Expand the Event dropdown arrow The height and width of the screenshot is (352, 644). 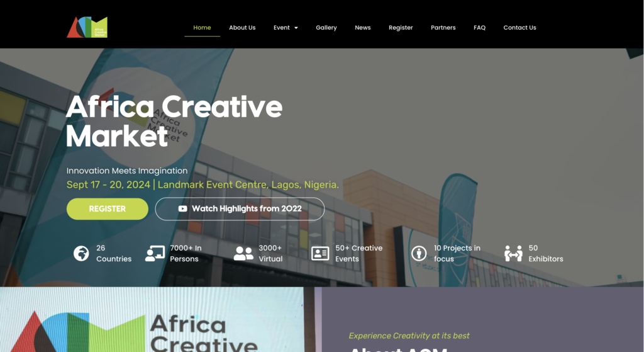(x=296, y=28)
